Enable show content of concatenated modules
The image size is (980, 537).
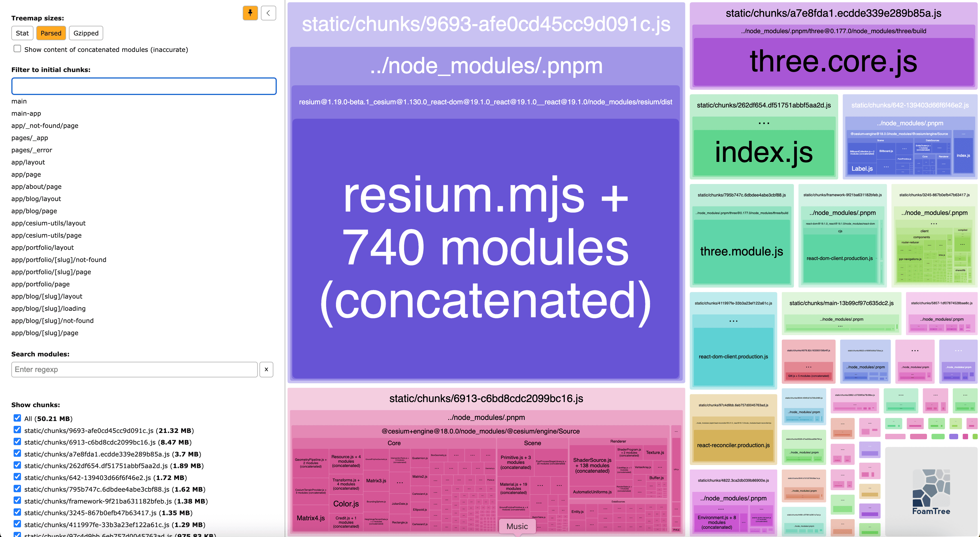17,49
